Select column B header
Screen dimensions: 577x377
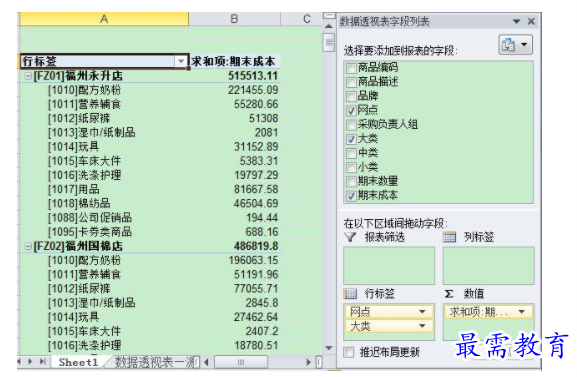[x=234, y=19]
